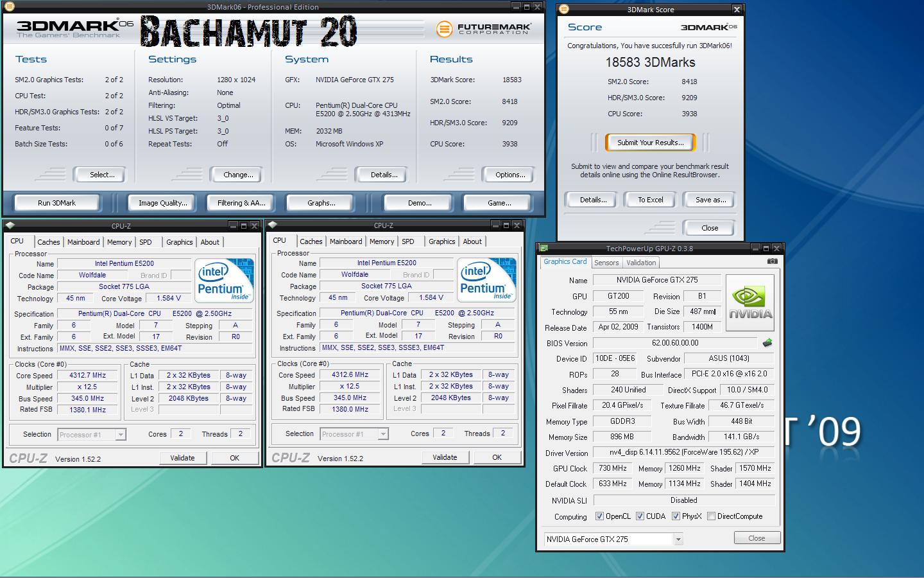Open Mainboard tab in left CPU-Z
The height and width of the screenshot is (578, 924).
pos(83,242)
